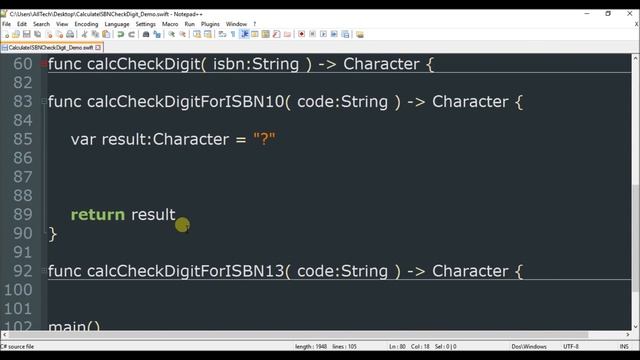Click the Save All toolbar icon
640x360 pixels.
(x=38, y=35)
